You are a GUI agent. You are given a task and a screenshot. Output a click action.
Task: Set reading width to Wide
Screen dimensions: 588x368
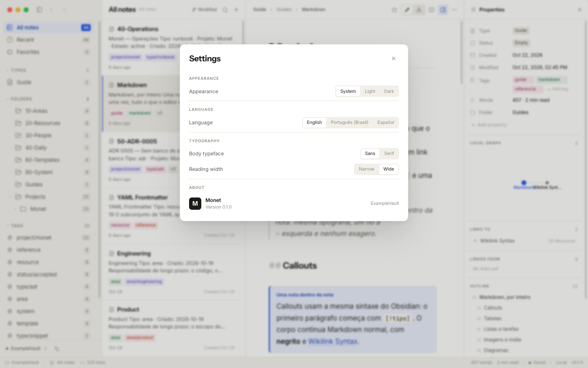click(x=389, y=169)
